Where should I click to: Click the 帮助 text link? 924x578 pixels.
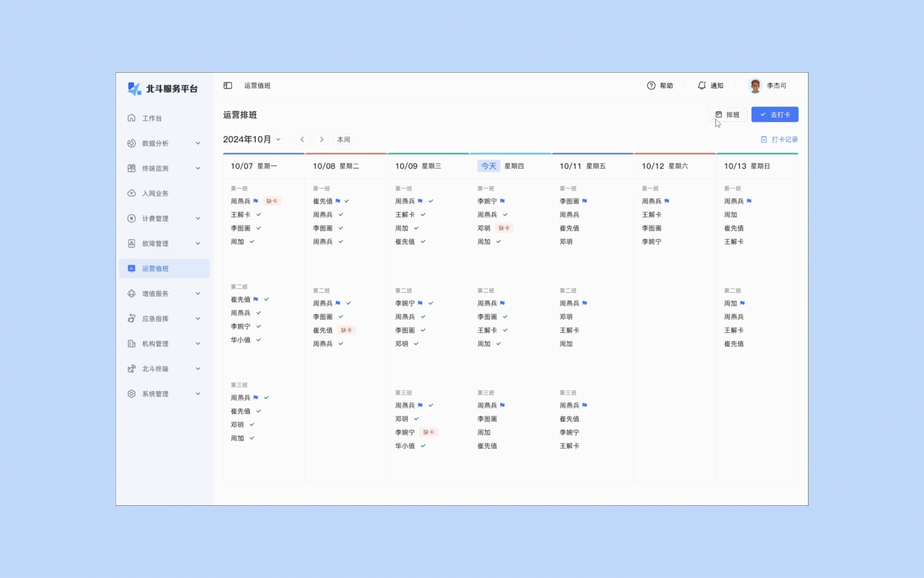(666, 85)
